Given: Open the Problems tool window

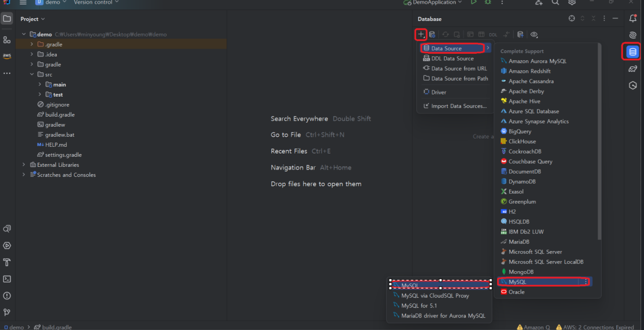Looking at the screenshot, I should (x=7, y=296).
